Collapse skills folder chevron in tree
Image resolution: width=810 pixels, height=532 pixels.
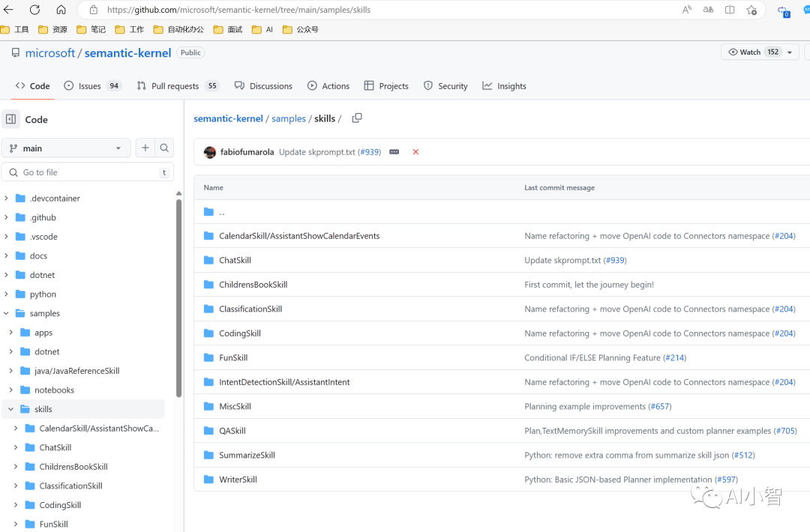(x=10, y=409)
